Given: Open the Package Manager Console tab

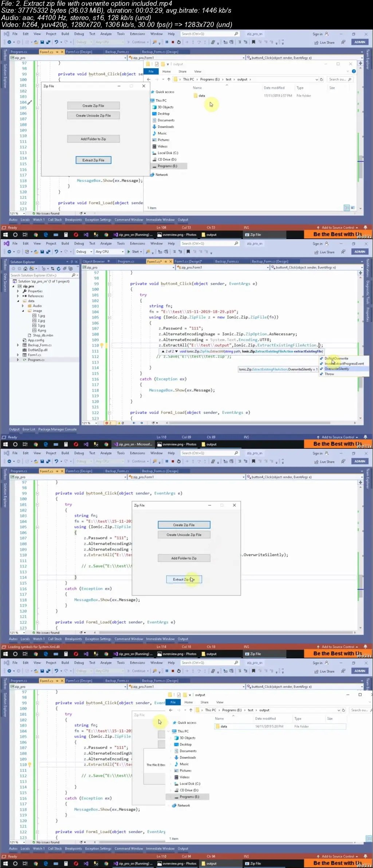Looking at the screenshot, I should [58, 429].
